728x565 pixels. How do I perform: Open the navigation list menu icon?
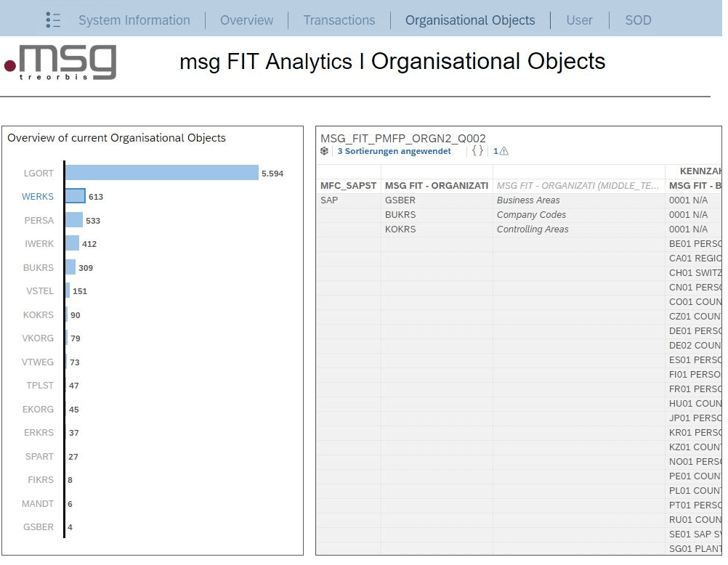tap(53, 20)
